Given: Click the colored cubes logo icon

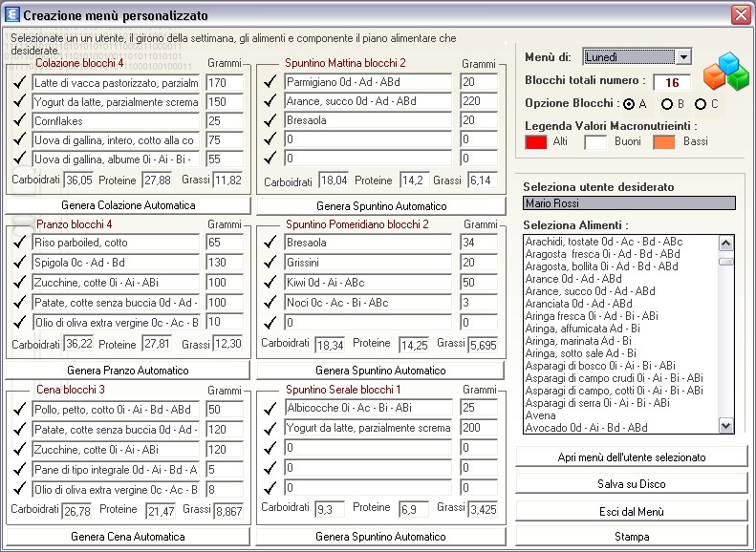Looking at the screenshot, I should 726,72.
